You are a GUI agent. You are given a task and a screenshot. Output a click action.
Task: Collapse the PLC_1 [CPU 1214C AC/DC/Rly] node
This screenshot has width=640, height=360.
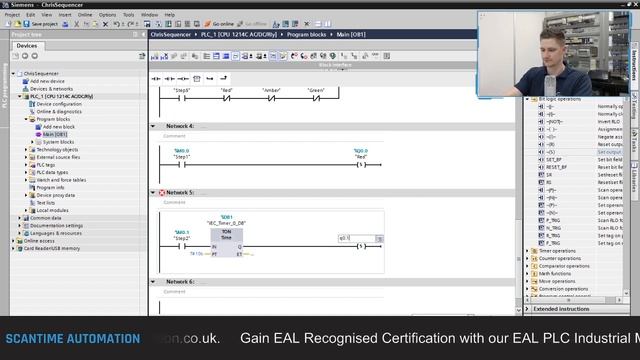point(19,97)
